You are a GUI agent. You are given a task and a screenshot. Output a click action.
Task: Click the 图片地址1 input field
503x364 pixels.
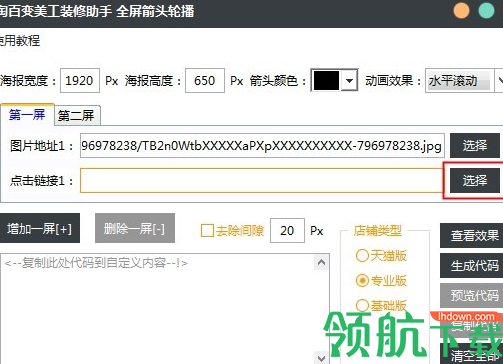click(262, 146)
